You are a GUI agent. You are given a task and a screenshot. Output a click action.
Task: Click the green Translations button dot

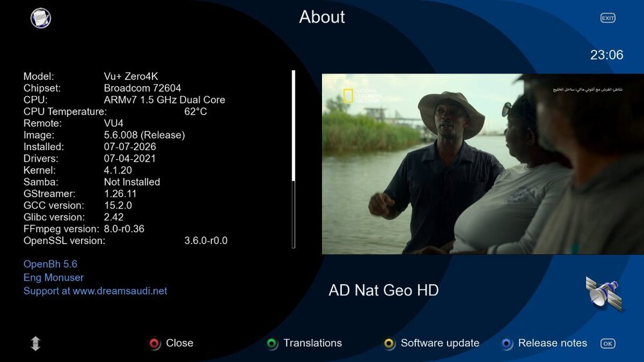click(272, 343)
